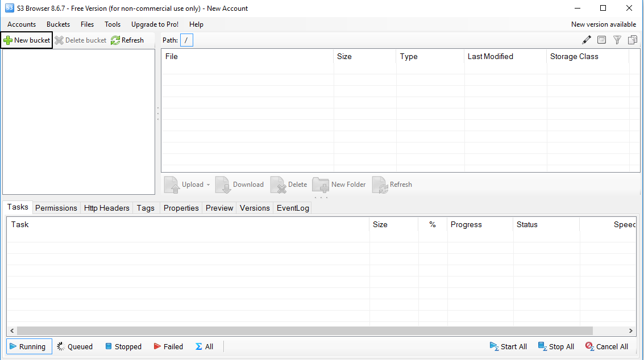Click Stop All tasks

coord(556,346)
